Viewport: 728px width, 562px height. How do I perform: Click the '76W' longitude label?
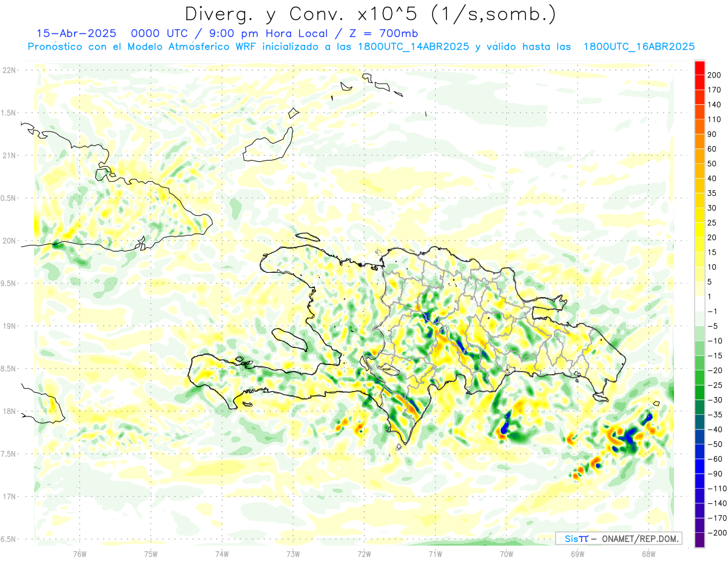[79, 553]
